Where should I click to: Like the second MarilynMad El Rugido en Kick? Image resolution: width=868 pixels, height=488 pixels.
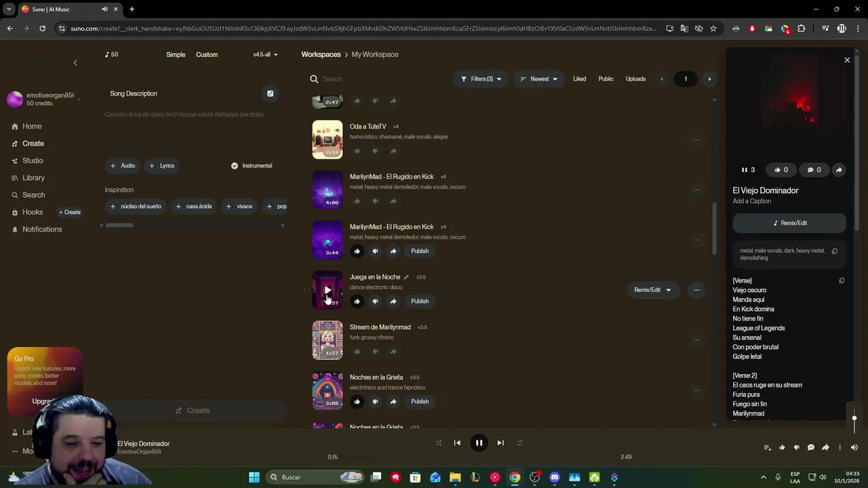(357, 251)
